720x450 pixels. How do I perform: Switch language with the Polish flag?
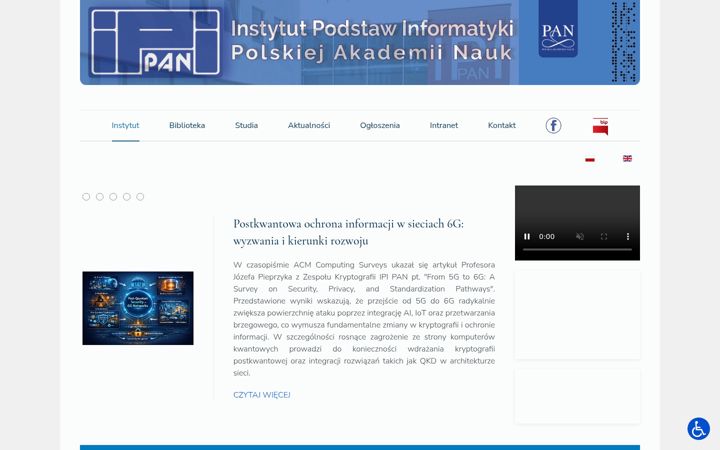pos(590,159)
